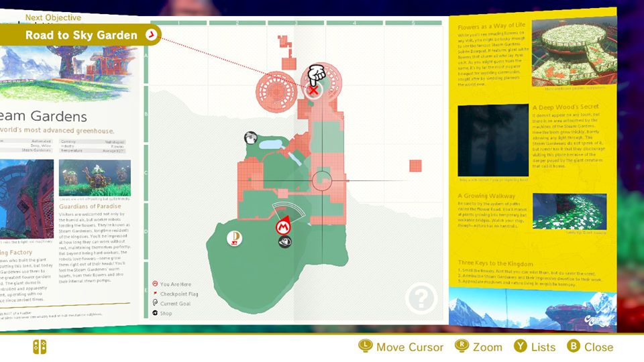Click the map cursor crosshair circle
Image resolution: width=644 pixels, height=362 pixels.
click(323, 180)
